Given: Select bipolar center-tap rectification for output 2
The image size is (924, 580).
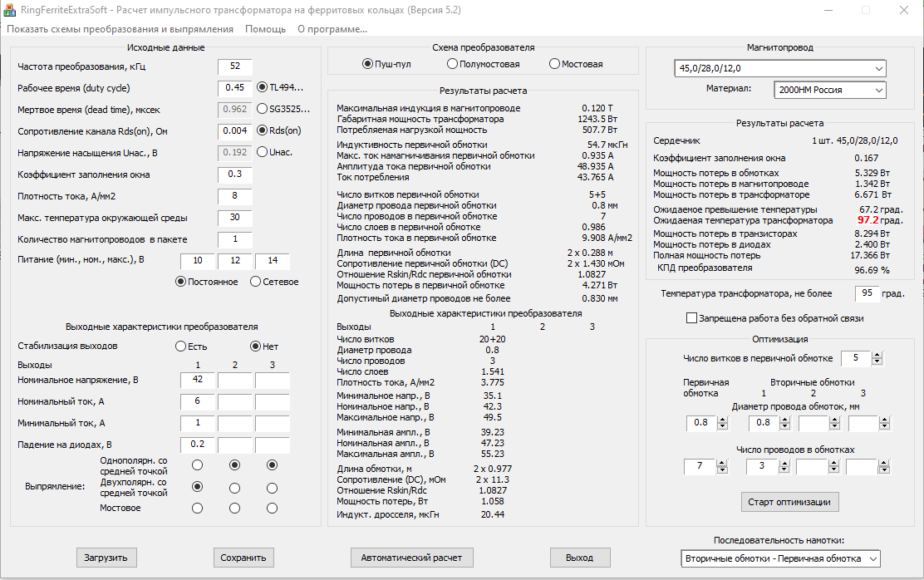Looking at the screenshot, I should (234, 487).
